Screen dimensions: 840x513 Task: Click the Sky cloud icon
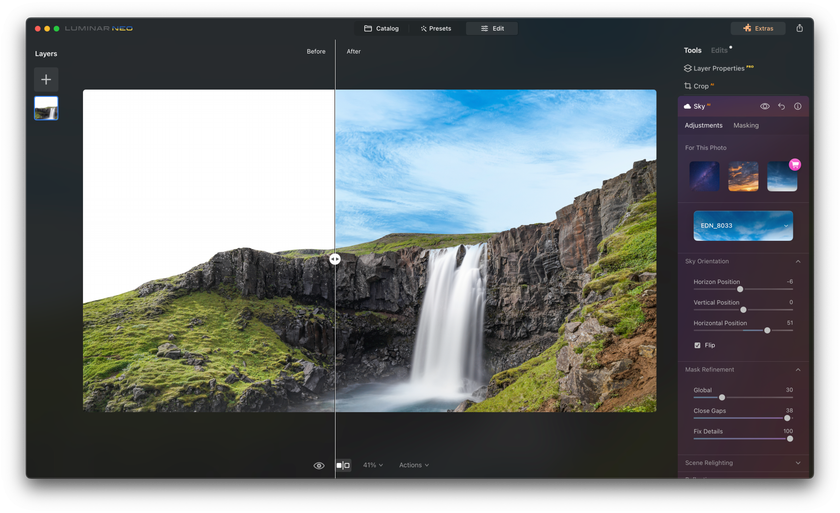tap(687, 107)
